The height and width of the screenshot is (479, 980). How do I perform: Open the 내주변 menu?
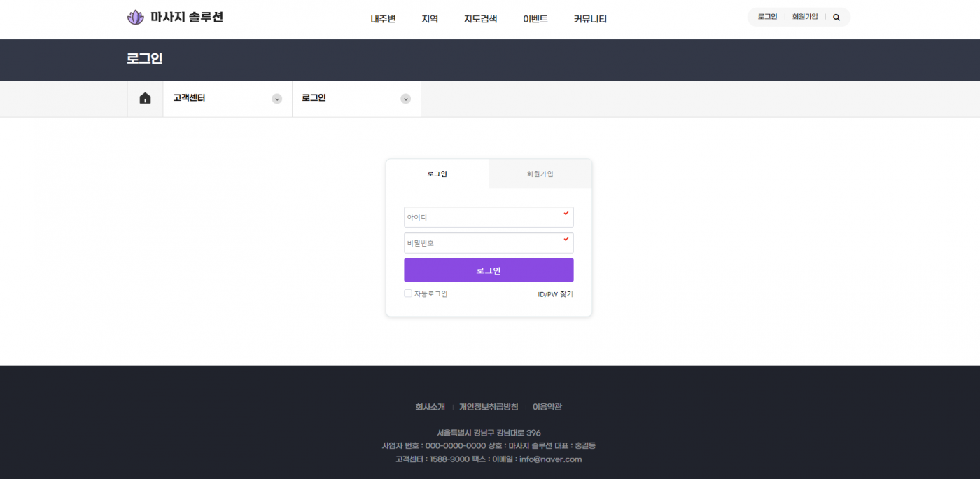[383, 19]
